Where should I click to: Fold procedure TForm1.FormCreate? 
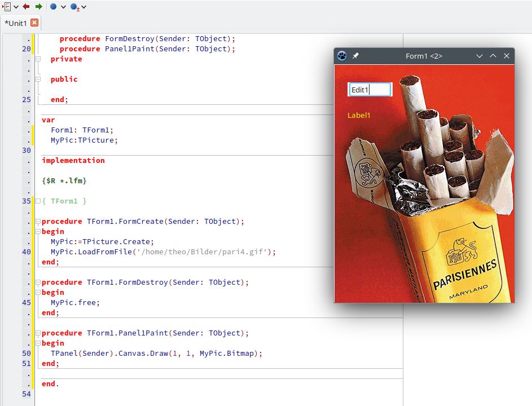click(x=38, y=222)
